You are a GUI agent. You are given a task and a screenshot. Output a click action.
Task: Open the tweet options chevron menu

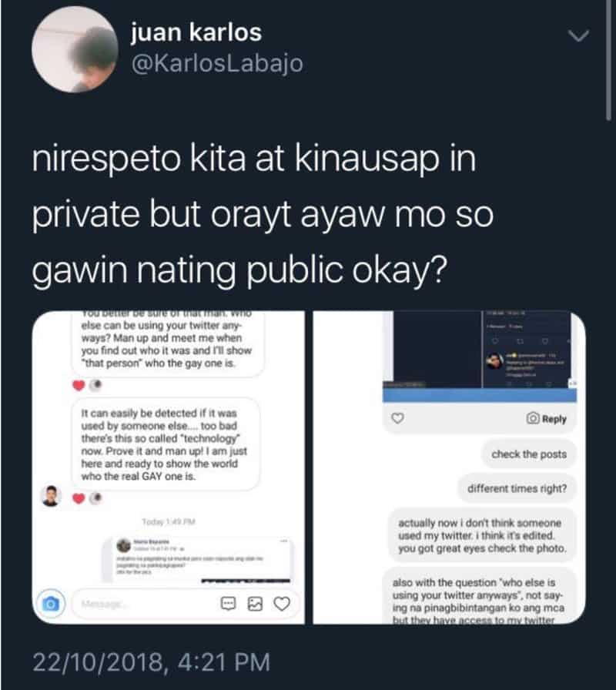(x=578, y=35)
